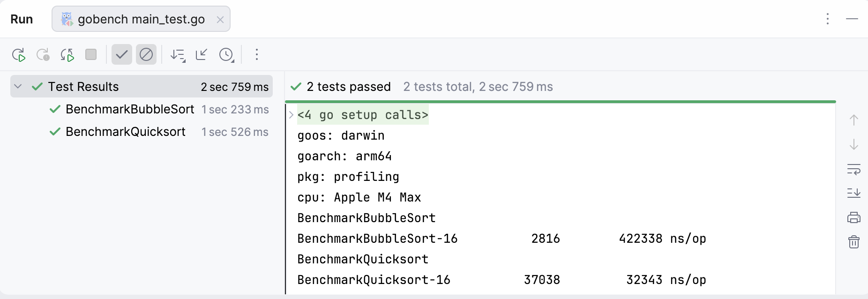Jump up the stack trace arrow
The image size is (868, 299).
point(854,120)
